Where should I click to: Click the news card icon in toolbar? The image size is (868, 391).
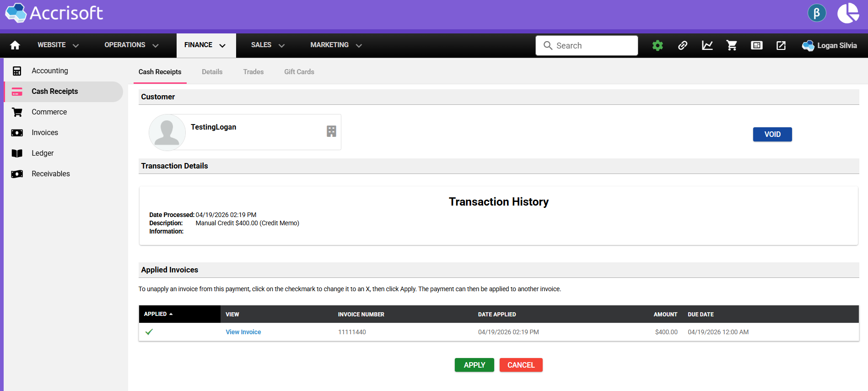(x=756, y=45)
